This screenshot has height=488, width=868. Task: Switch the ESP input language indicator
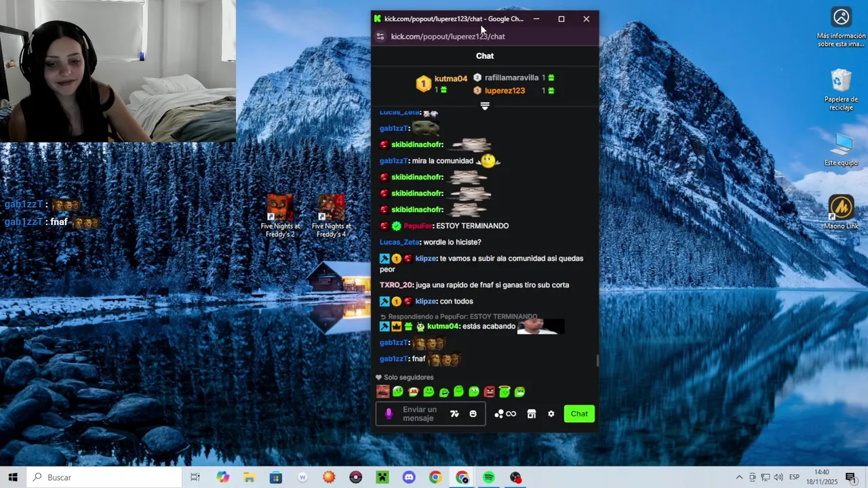click(794, 477)
